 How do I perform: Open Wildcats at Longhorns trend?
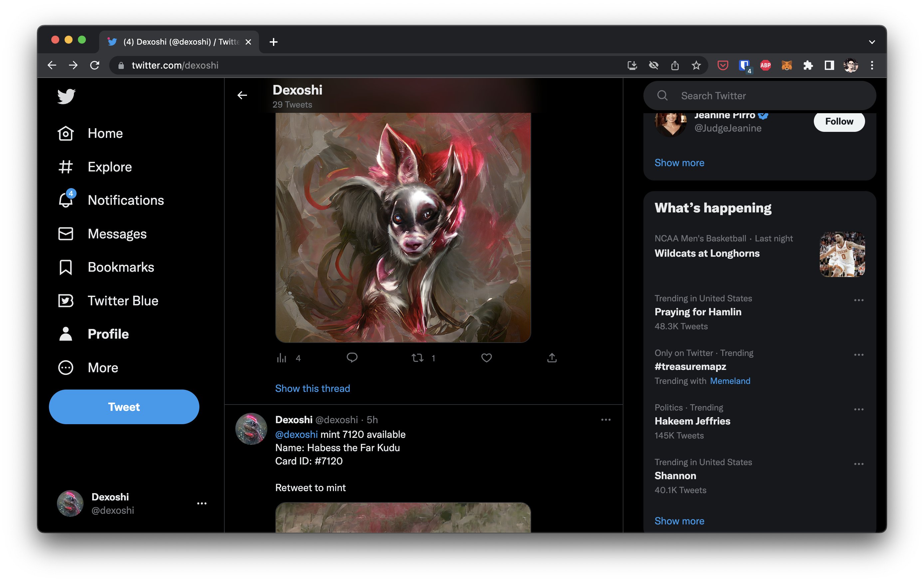pos(707,253)
